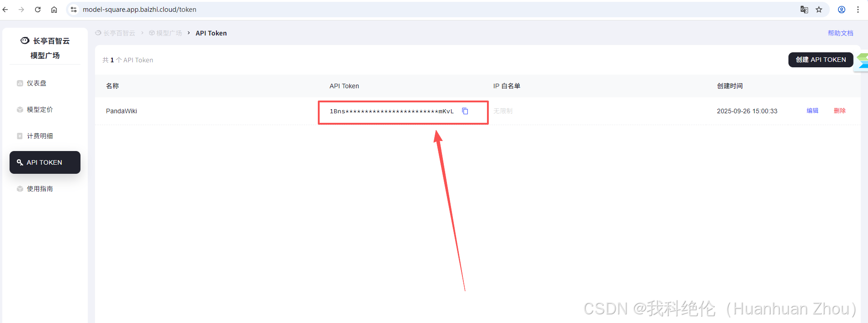
Task: Click the 创建 API TOKEN button
Action: (821, 60)
